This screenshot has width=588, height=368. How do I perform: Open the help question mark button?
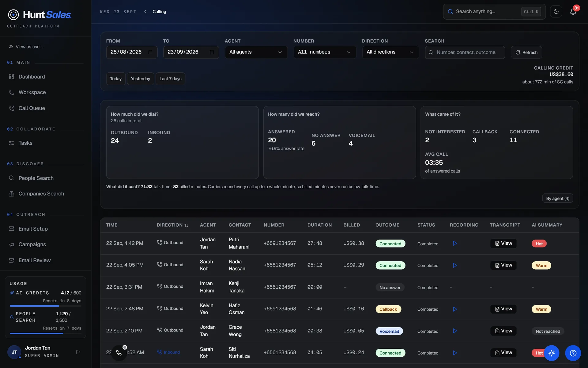[x=573, y=353]
